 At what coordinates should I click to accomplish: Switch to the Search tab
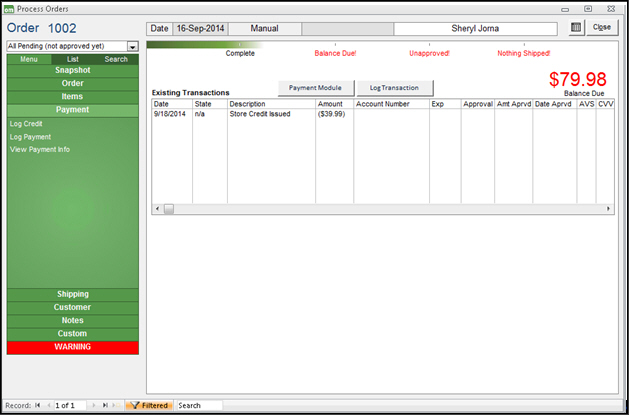(116, 59)
